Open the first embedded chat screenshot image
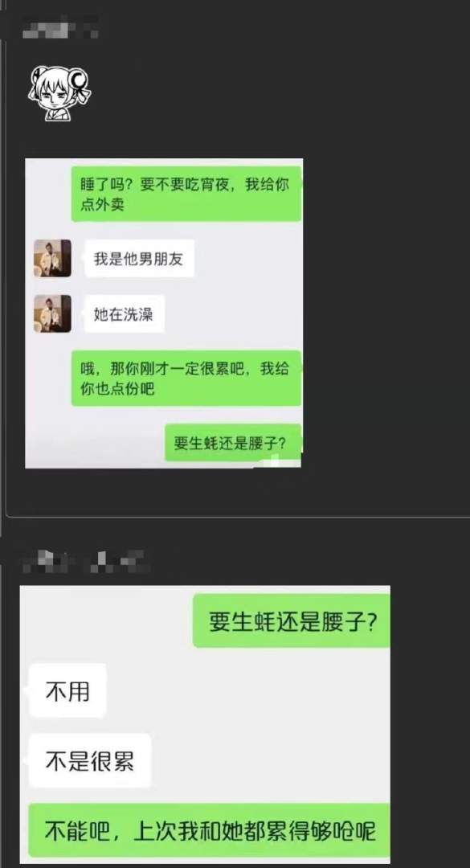Screen dimensions: 470x868 pyautogui.click(x=164, y=313)
